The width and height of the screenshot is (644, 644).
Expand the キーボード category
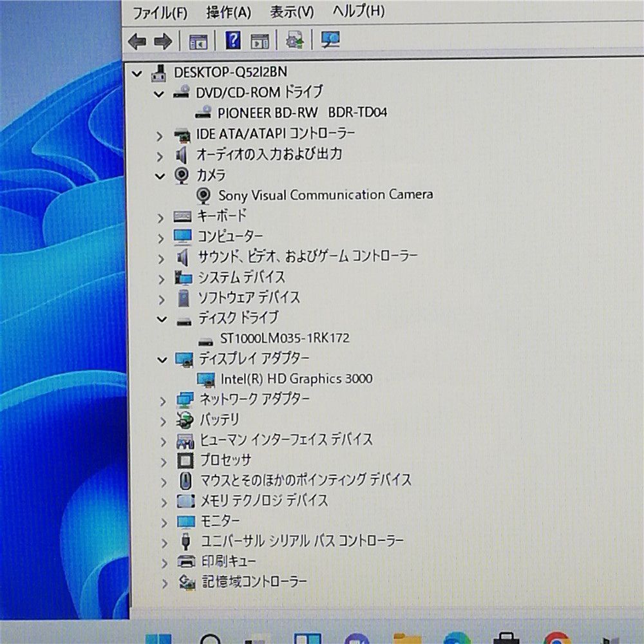coord(160,218)
